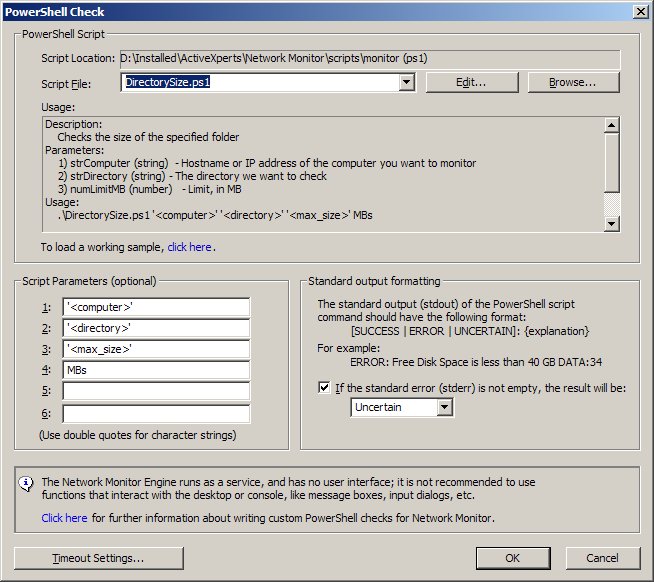
Task: Click the 'Script File:' label
Action: 66,84
